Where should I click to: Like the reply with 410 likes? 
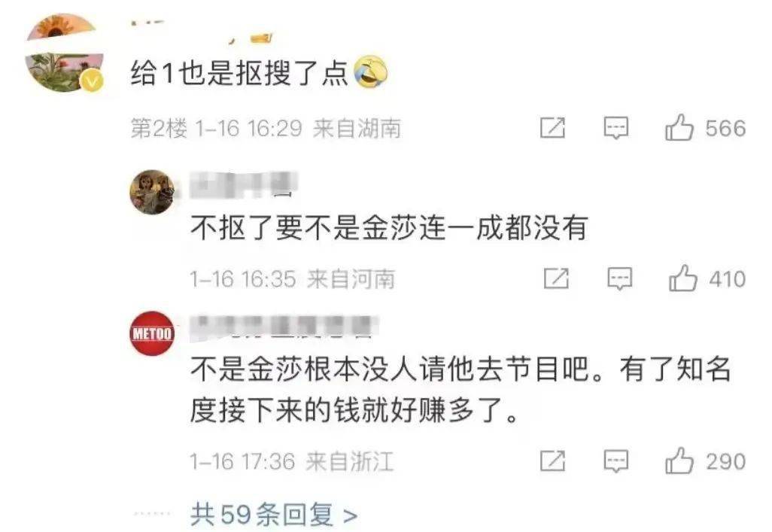683,278
